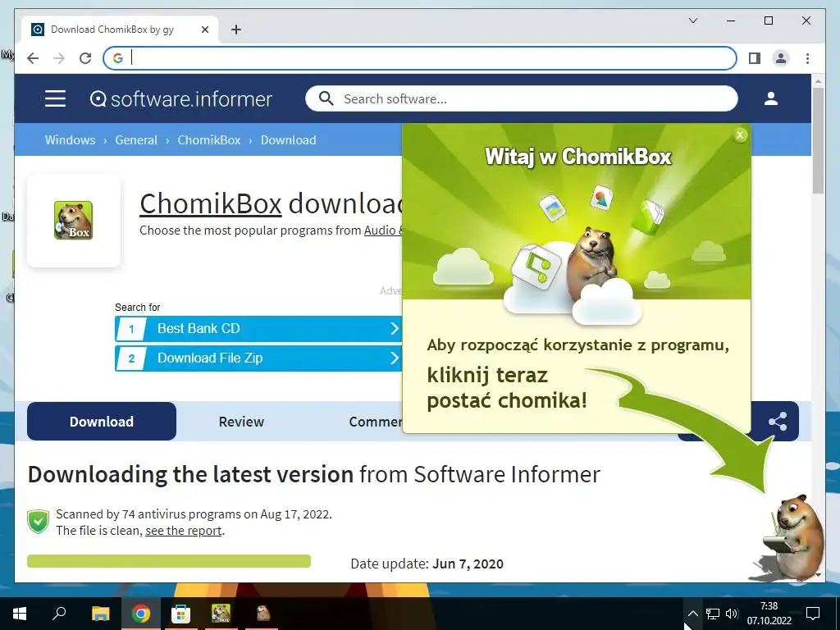Click the page vertical scrollbar thumb

[x=818, y=139]
